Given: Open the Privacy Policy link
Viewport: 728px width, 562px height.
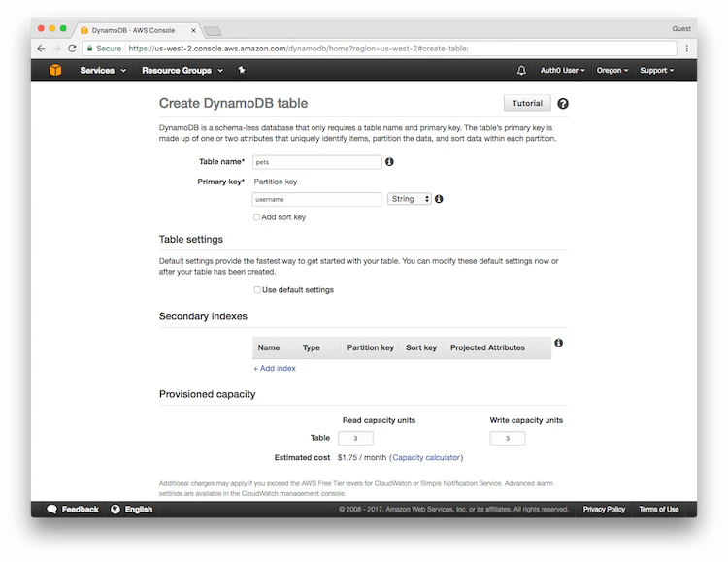Looking at the screenshot, I should pyautogui.click(x=604, y=509).
